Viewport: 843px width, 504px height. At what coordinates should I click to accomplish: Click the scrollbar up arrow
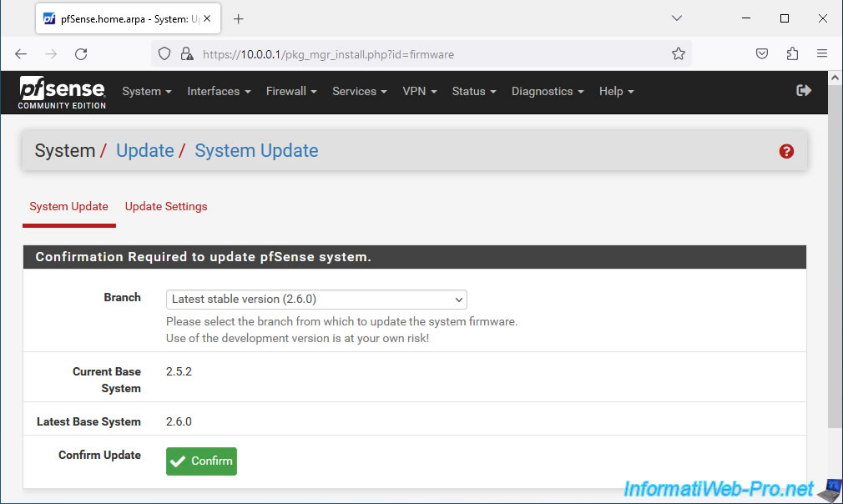coord(835,78)
